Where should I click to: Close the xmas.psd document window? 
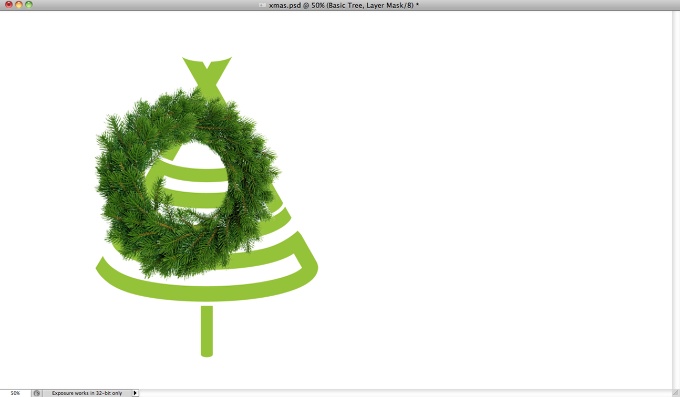tap(8, 4)
